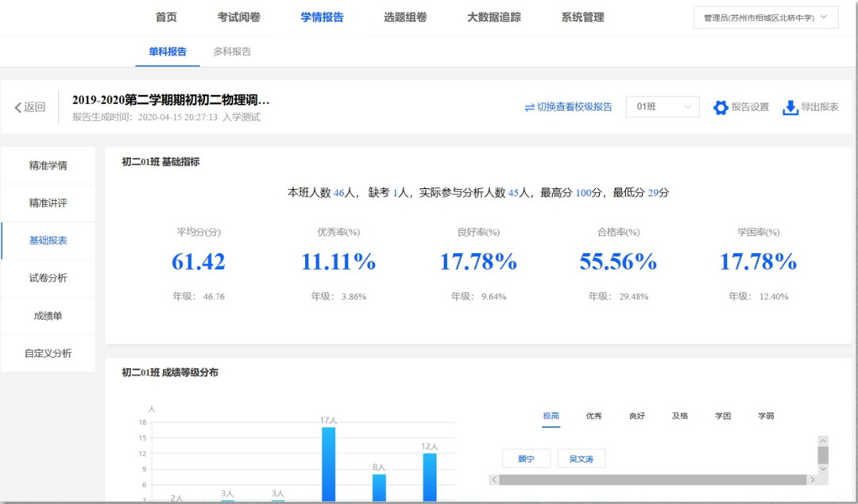The width and height of the screenshot is (858, 504).
Task: Click the student list scroll-up arrow
Action: [x=823, y=441]
